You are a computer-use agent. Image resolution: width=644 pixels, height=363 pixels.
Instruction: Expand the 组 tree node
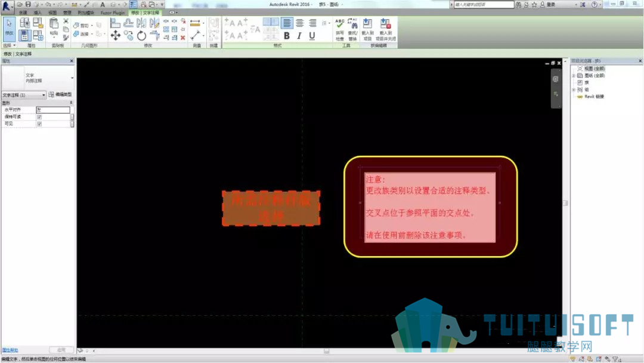574,90
